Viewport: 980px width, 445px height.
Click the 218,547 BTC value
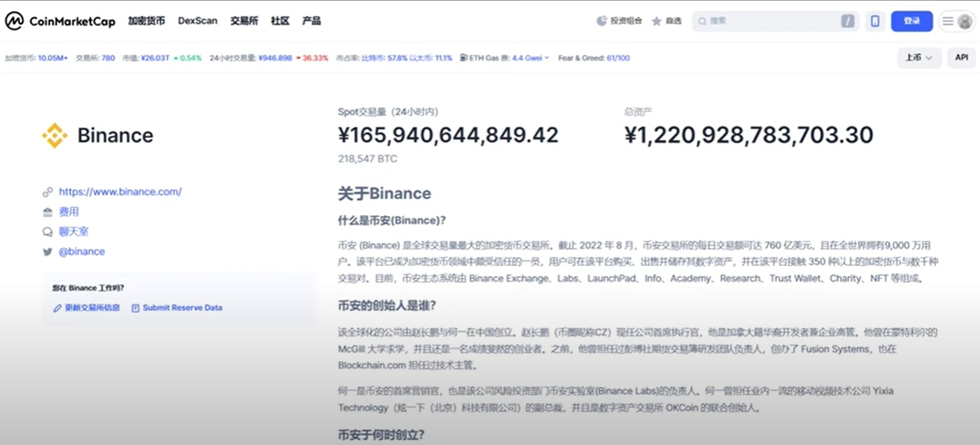click(367, 159)
